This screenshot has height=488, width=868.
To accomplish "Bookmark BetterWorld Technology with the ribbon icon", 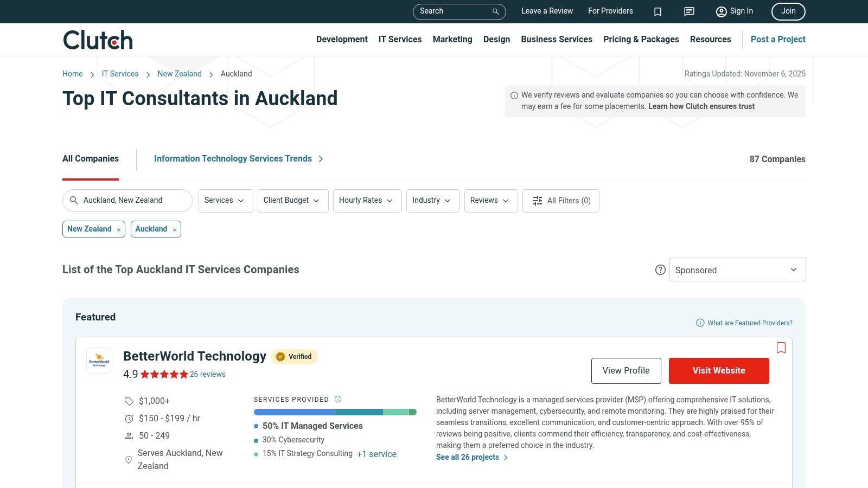I will tap(781, 348).
